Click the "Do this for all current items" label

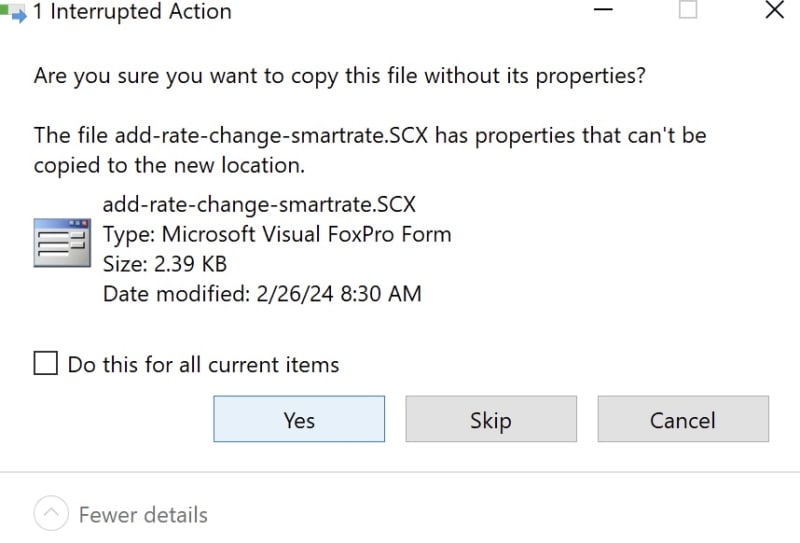(x=203, y=364)
